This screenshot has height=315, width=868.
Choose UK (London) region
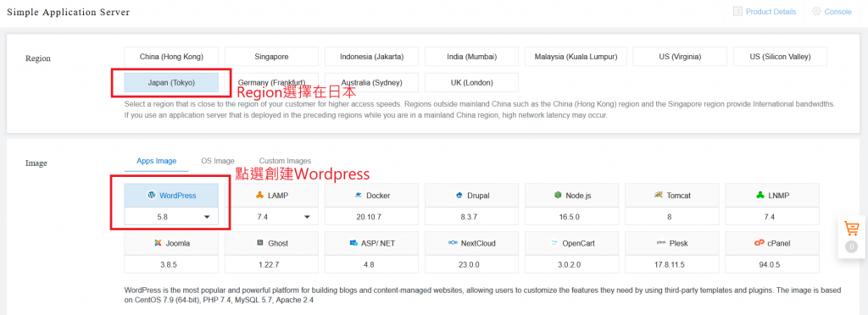pyautogui.click(x=471, y=83)
